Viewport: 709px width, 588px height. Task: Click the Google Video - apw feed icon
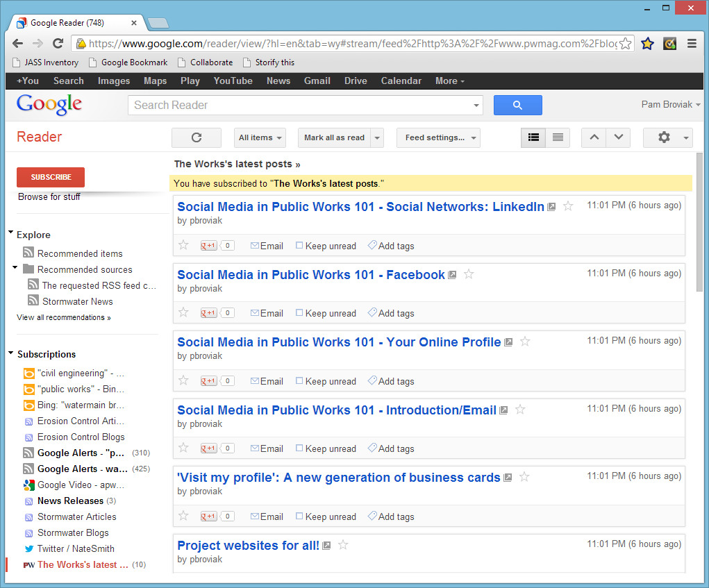click(29, 485)
